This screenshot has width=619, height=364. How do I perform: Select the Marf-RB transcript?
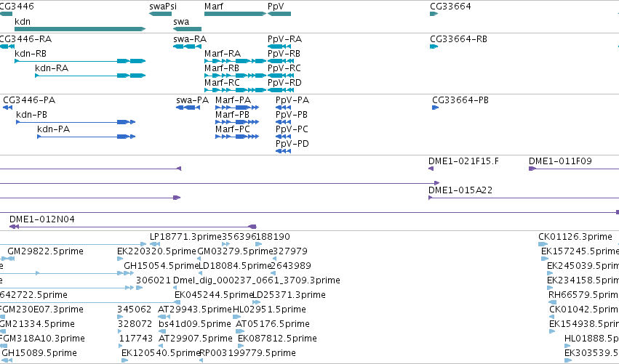pyautogui.click(x=235, y=76)
